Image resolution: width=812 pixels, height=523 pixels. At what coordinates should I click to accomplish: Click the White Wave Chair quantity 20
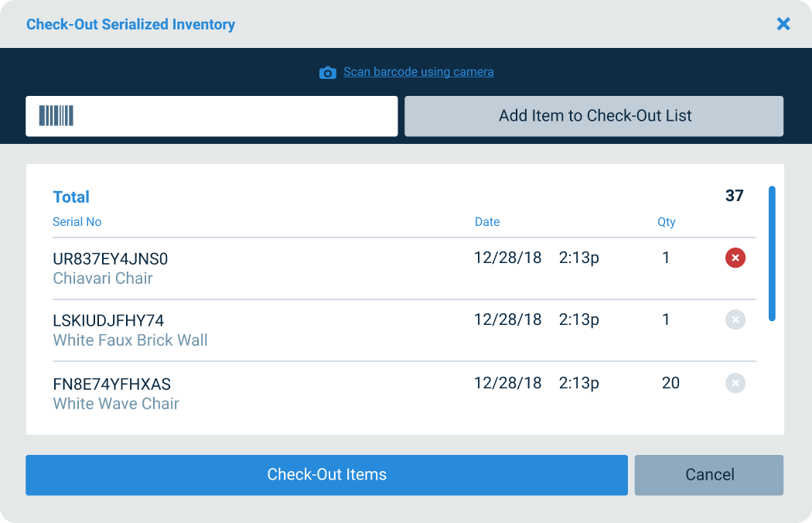(670, 382)
